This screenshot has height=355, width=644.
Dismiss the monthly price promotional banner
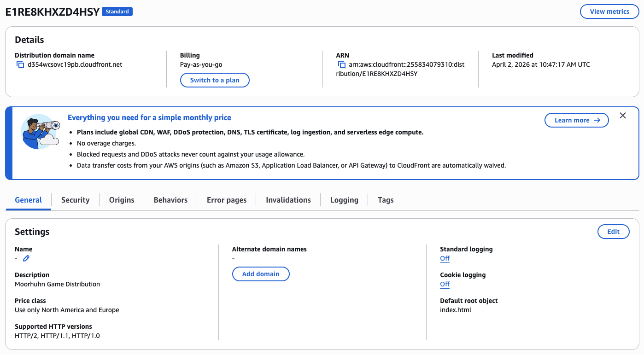[x=623, y=116]
